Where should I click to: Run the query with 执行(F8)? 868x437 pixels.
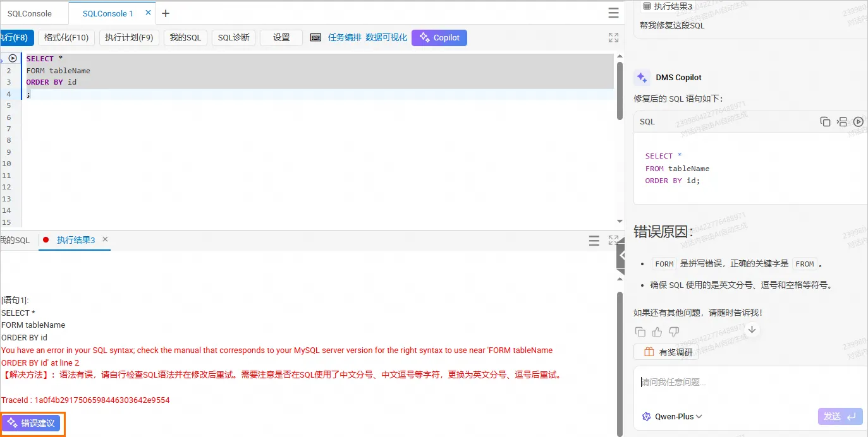pos(16,38)
